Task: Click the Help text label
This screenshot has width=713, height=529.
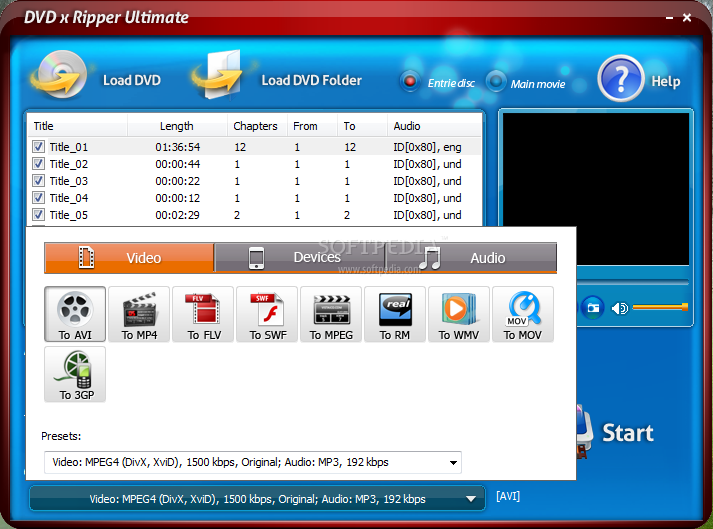Action: (x=666, y=81)
